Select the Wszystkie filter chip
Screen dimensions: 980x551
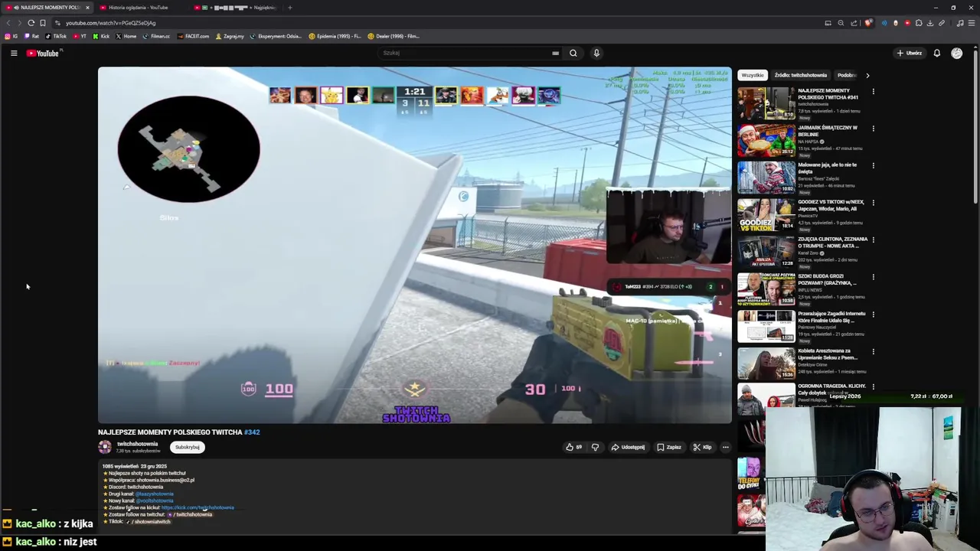[753, 75]
